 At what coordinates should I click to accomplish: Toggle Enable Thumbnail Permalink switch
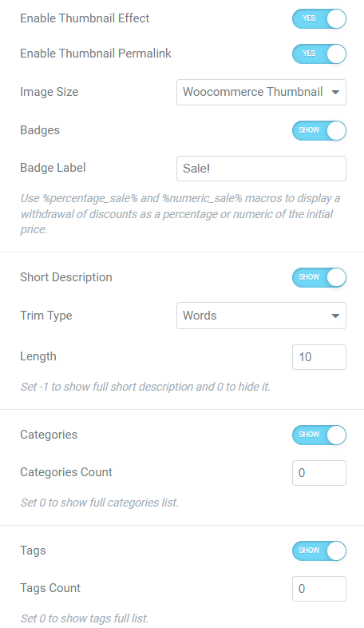coord(318,54)
